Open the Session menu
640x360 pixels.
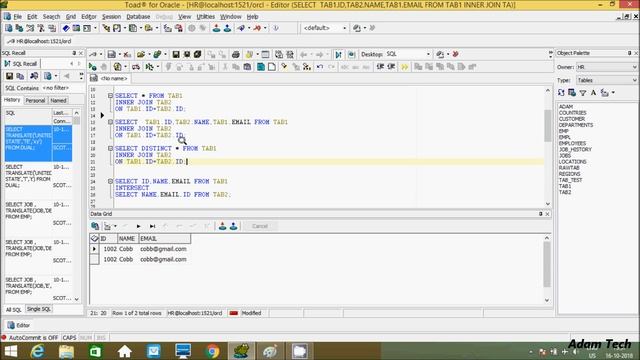click(x=111, y=17)
